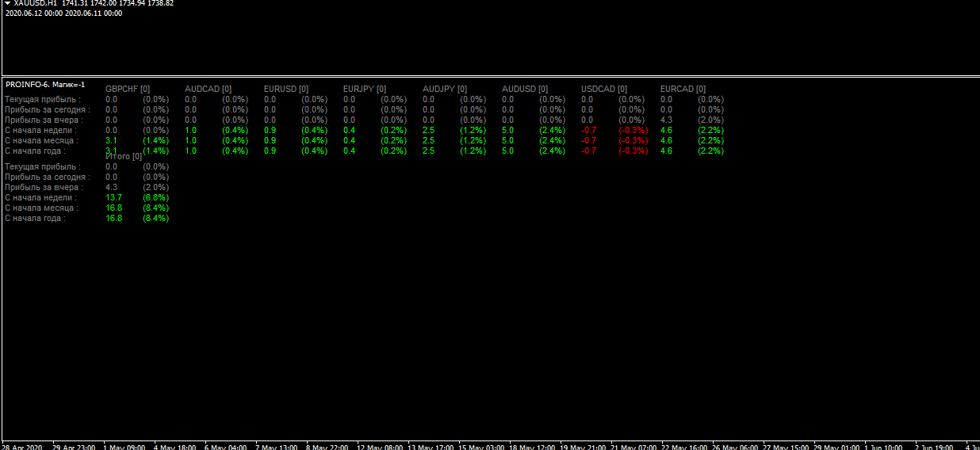Click the 1.0 AUDCAD yearly value

tap(190, 151)
